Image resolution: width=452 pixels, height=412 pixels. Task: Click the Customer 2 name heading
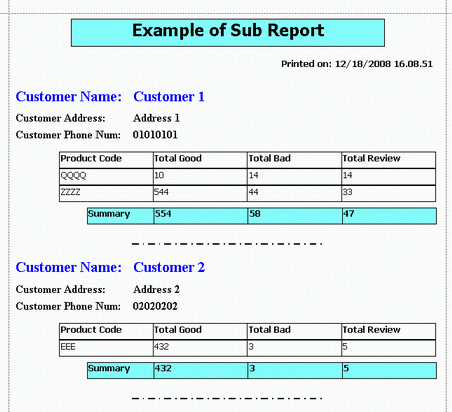[x=169, y=267]
